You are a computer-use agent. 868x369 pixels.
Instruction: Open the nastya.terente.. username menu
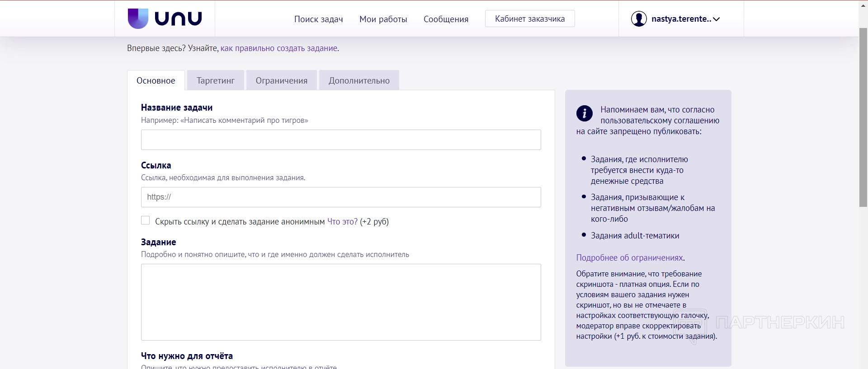coord(681,19)
